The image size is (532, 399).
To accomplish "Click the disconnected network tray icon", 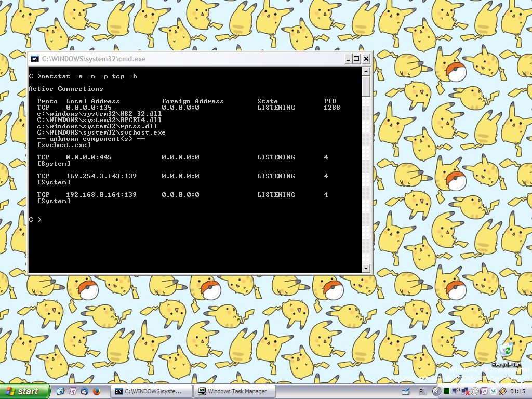I will pyautogui.click(x=465, y=391).
